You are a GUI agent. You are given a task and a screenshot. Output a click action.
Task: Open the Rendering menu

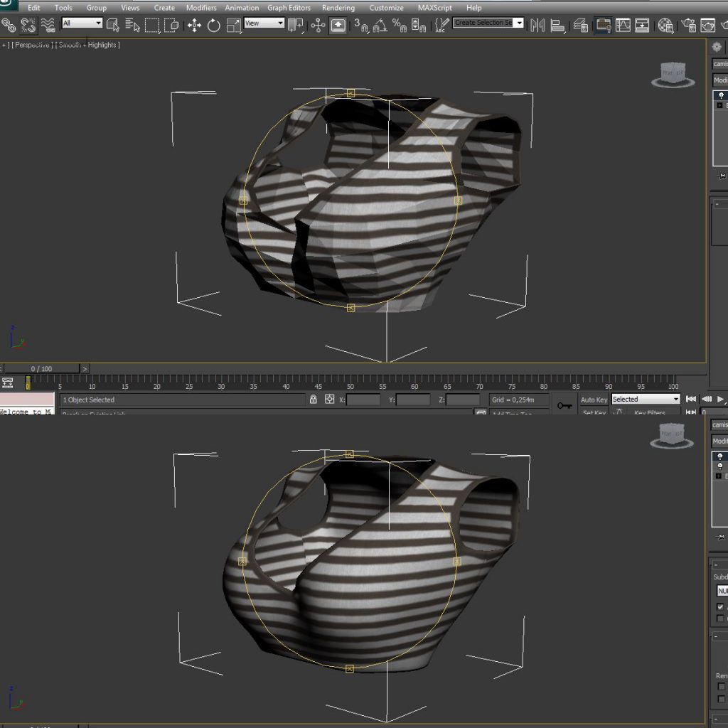pyautogui.click(x=338, y=7)
